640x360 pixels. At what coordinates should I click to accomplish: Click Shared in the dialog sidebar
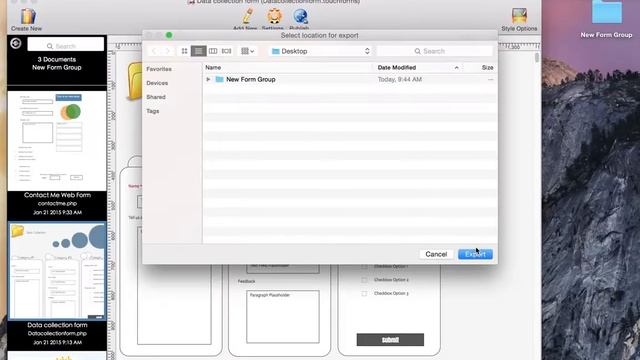tap(156, 97)
